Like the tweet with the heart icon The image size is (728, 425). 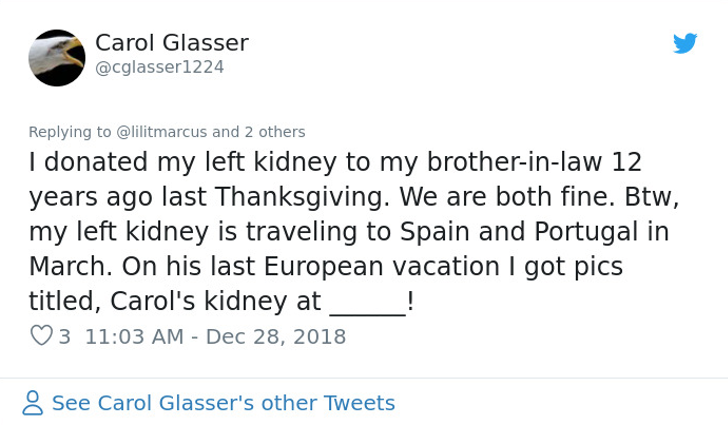41,335
